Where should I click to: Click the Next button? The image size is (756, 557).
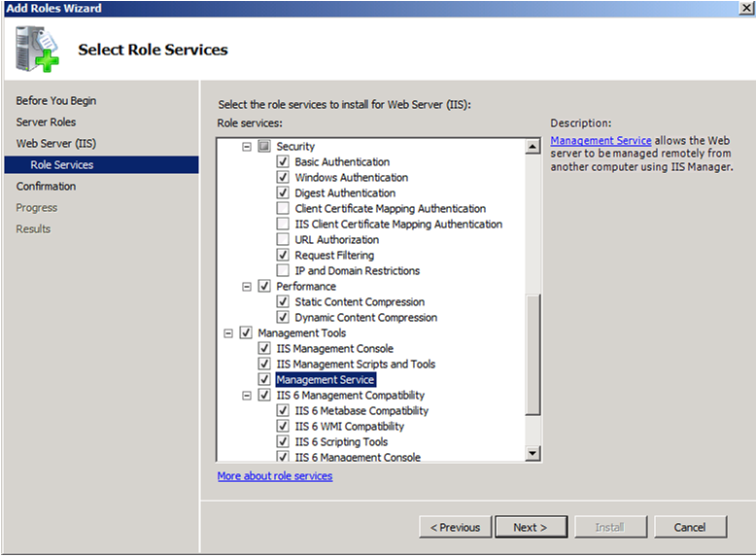(531, 527)
